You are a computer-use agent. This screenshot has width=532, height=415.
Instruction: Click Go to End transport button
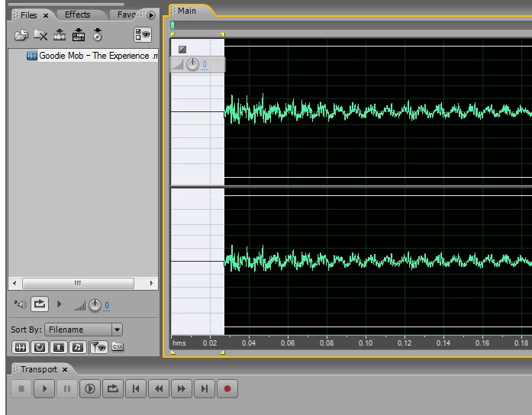point(205,388)
